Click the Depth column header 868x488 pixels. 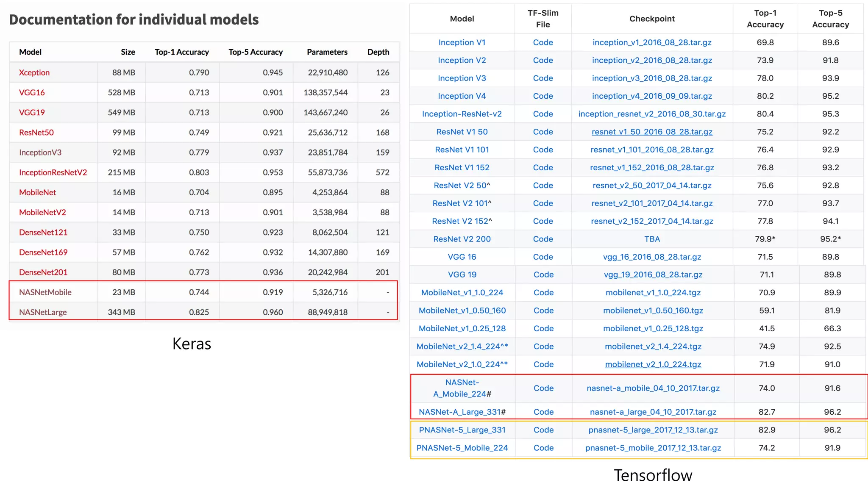click(378, 52)
